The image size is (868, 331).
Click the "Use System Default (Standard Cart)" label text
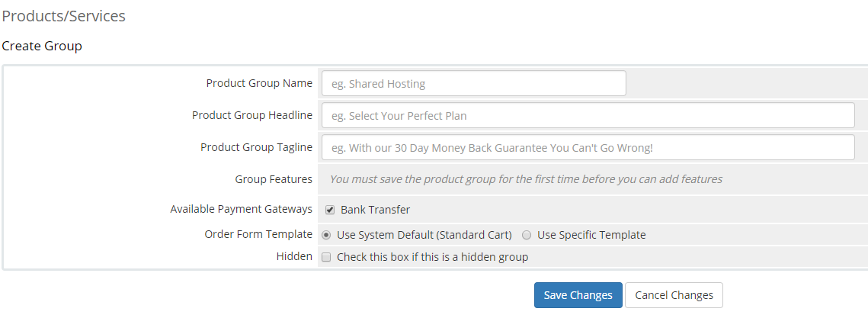(424, 235)
